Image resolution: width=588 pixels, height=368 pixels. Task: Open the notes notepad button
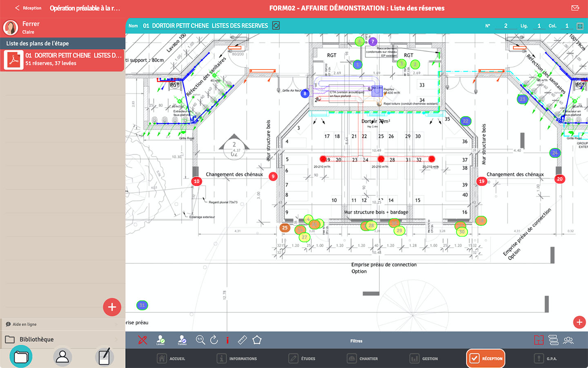pyautogui.click(x=105, y=357)
